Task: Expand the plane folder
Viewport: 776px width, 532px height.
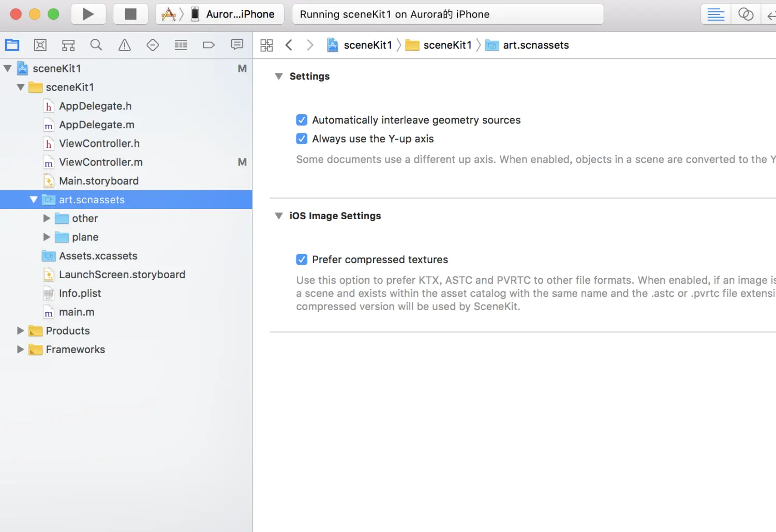Action: (47, 237)
